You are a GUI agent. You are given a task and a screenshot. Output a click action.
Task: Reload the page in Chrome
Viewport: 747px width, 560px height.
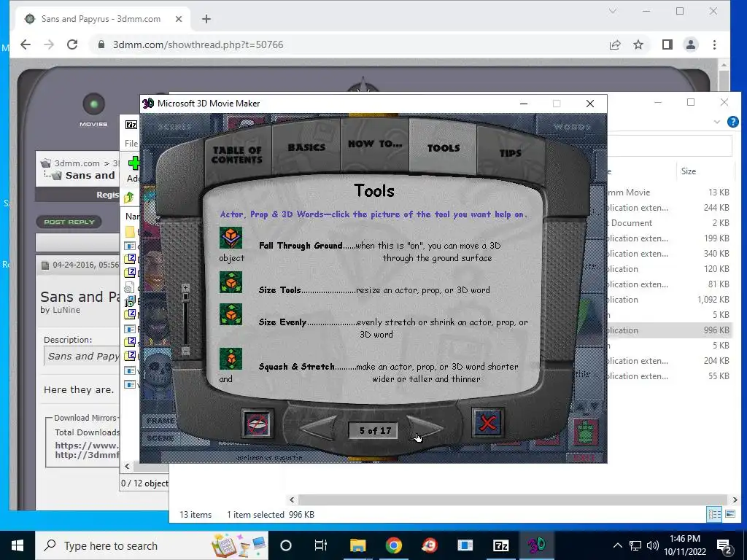point(72,44)
